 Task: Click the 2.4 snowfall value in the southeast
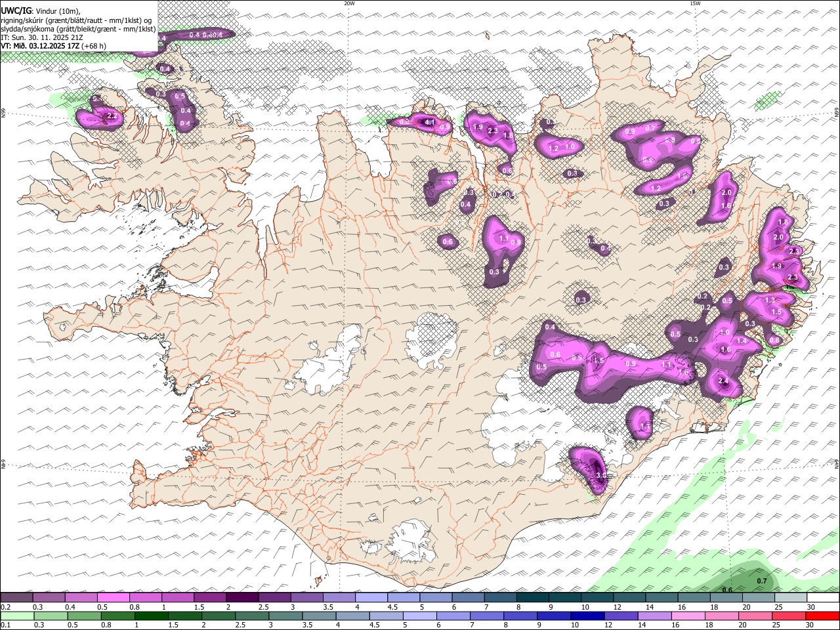point(724,381)
